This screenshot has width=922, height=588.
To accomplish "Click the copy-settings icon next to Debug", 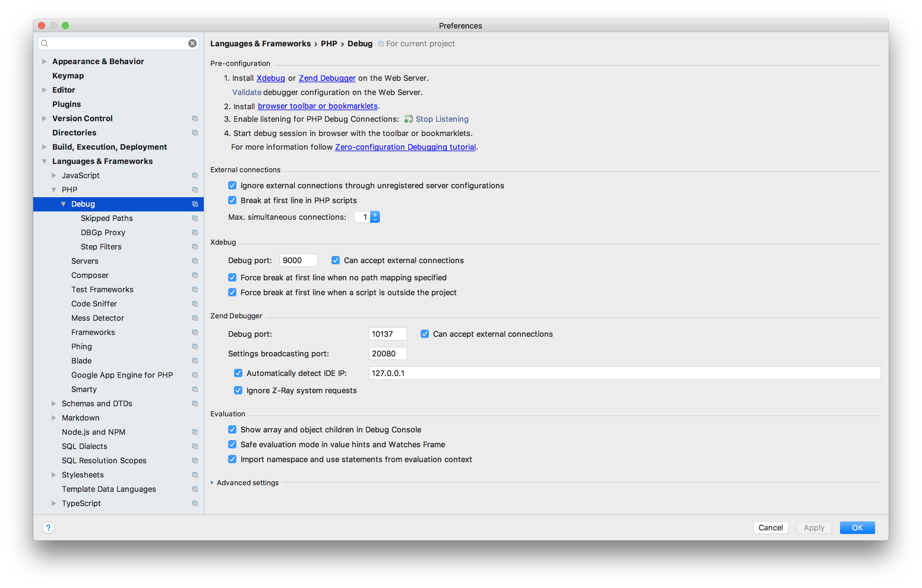I will pyautogui.click(x=195, y=204).
